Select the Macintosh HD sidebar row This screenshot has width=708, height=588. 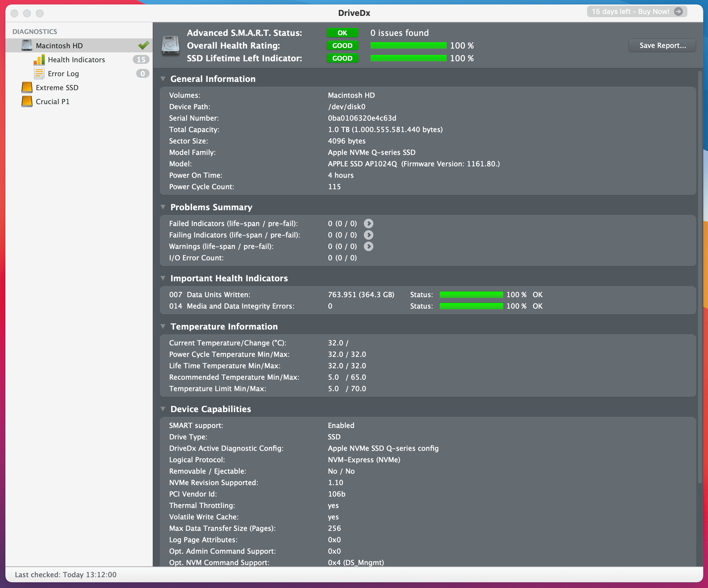[79, 45]
